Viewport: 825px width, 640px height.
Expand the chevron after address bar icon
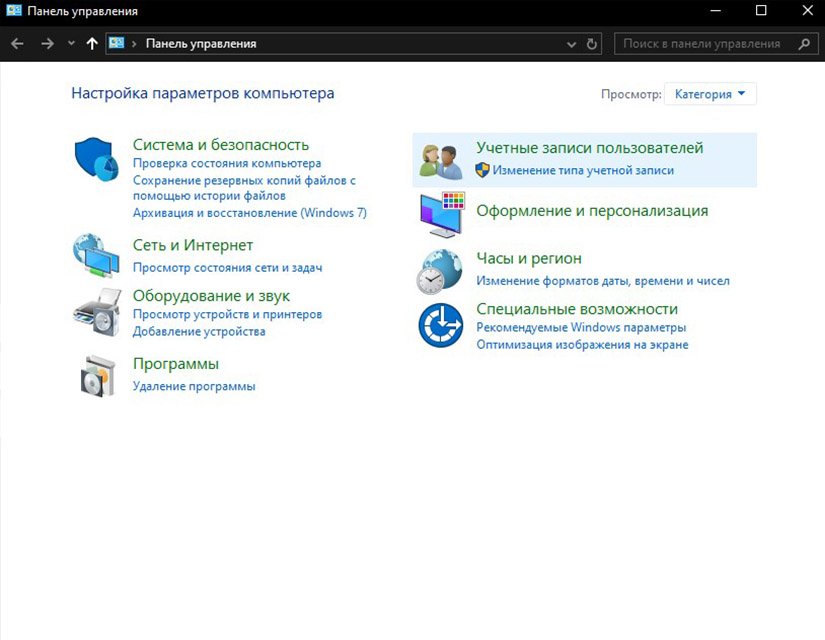[134, 44]
